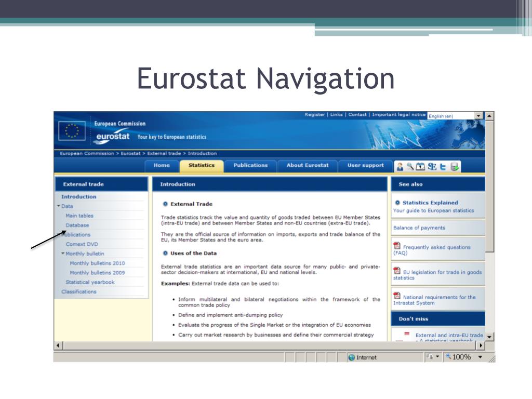Open the PDF icon beside National requirements
Viewport: 532px width, 399px height.
pos(397,296)
